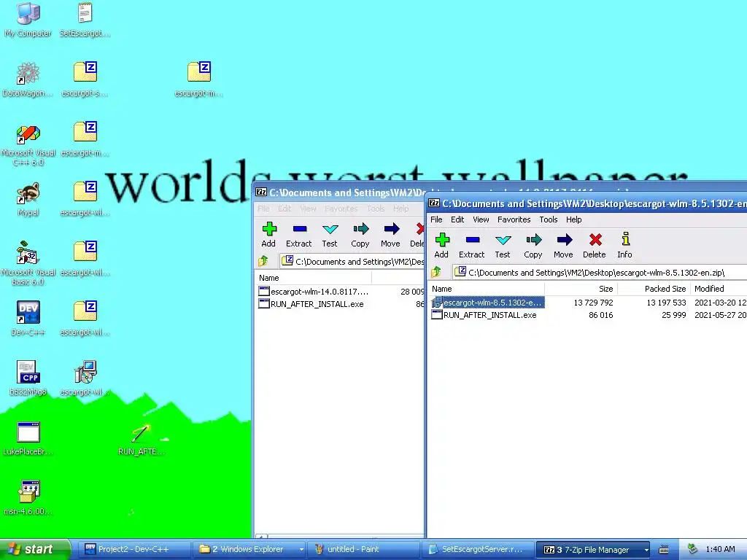
Task: Switch to untitled - Paint taskbar button
Action: coord(363,549)
